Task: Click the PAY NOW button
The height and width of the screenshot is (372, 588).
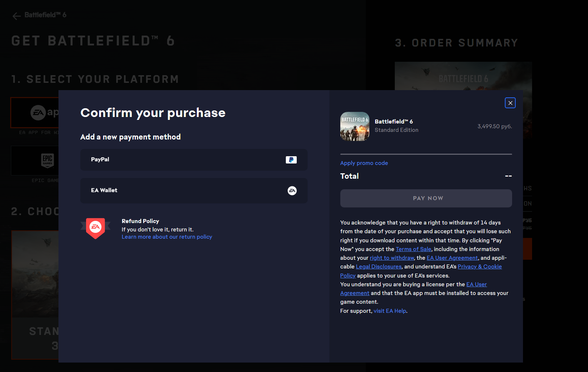Action: click(426, 198)
